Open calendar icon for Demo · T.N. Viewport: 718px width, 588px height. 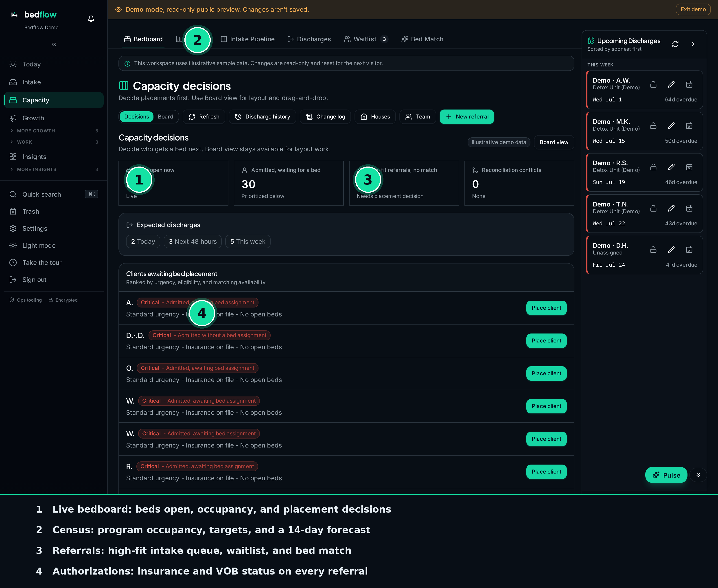[689, 208]
